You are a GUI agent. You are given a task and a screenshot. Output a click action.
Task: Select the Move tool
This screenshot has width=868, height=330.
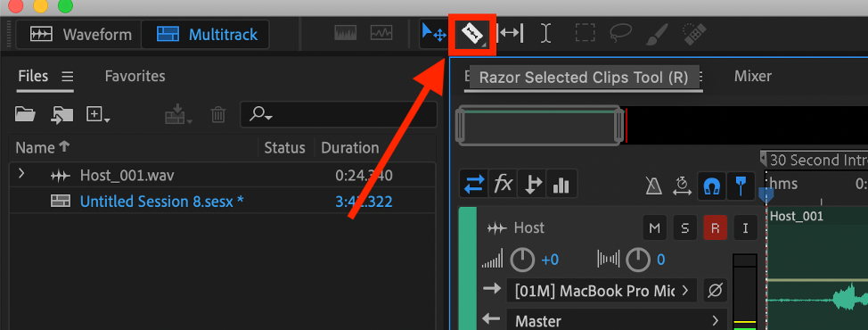coord(433,34)
